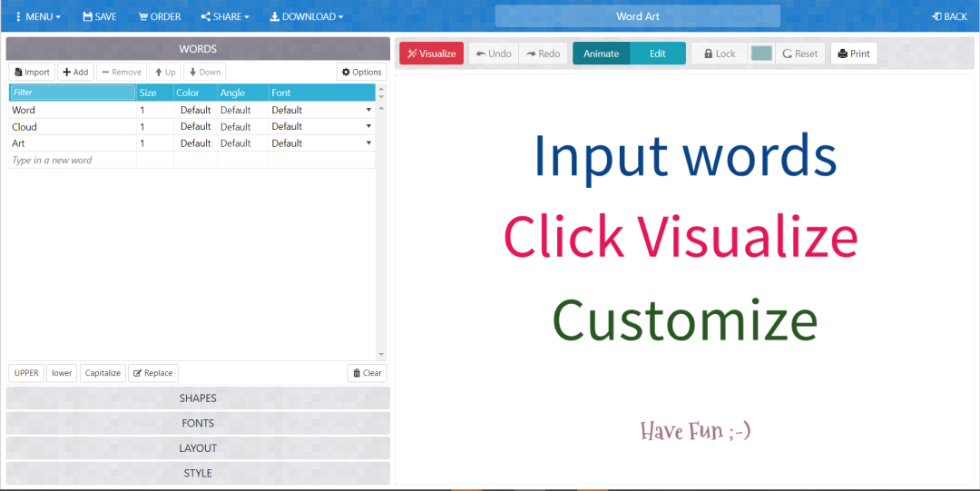Edit angle Default in Art row
Viewport: 980px width, 491px height.
tap(242, 143)
